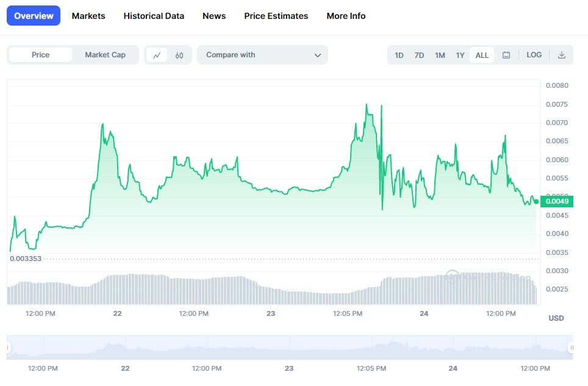Toggle to Market Cap view

105,54
